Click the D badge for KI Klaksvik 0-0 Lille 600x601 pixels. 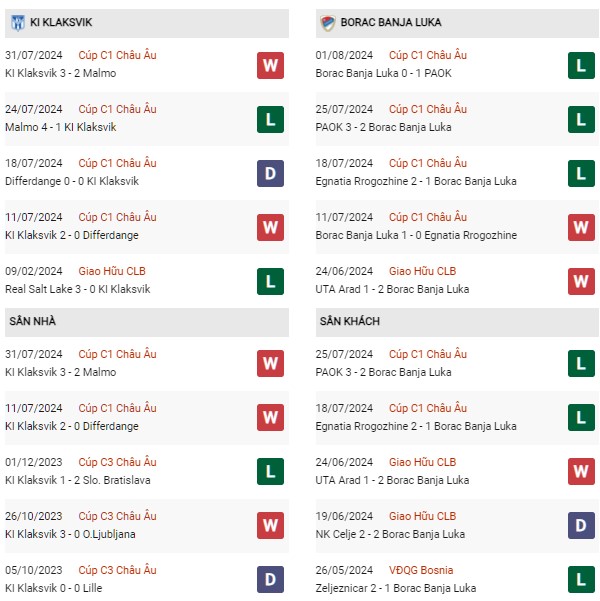pyautogui.click(x=270, y=580)
